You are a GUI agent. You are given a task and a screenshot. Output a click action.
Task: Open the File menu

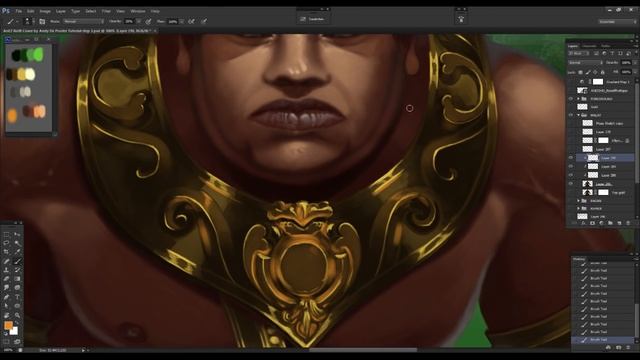coord(19,11)
